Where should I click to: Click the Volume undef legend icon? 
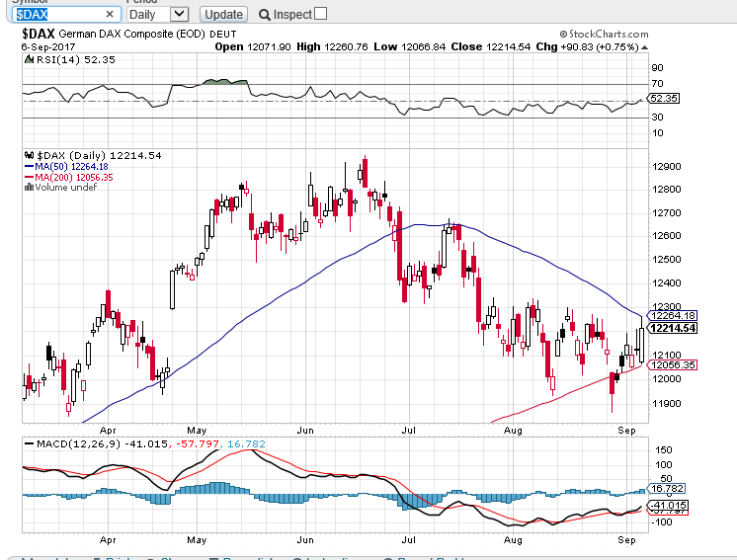(29, 187)
